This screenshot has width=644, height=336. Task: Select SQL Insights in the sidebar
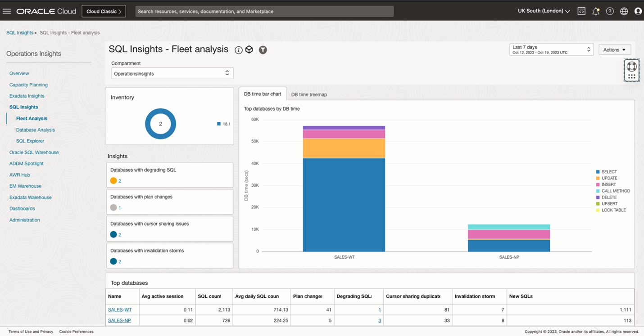(x=24, y=107)
